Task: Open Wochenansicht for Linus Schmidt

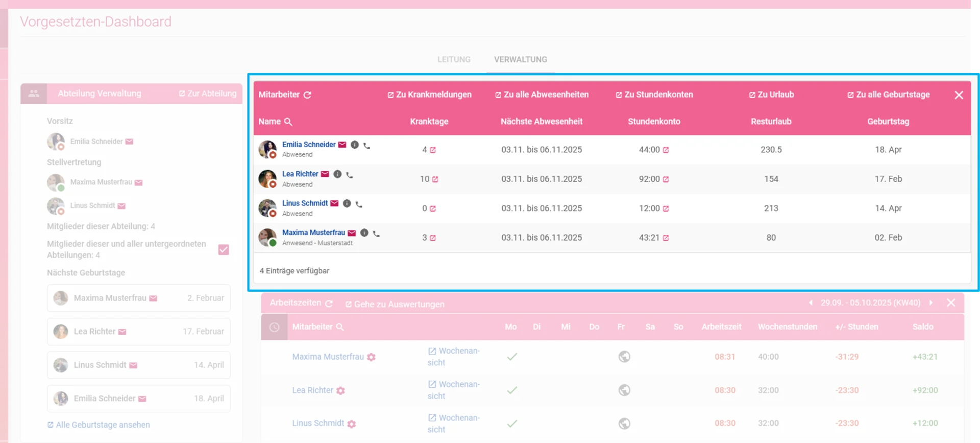Action: (453, 424)
